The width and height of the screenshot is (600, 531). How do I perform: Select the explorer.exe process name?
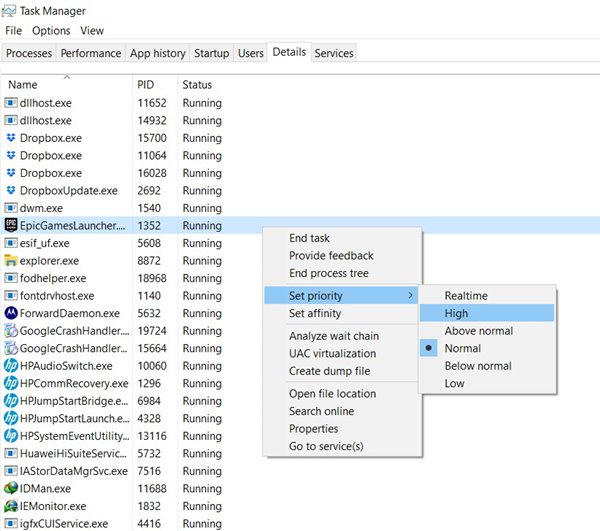coord(49,261)
